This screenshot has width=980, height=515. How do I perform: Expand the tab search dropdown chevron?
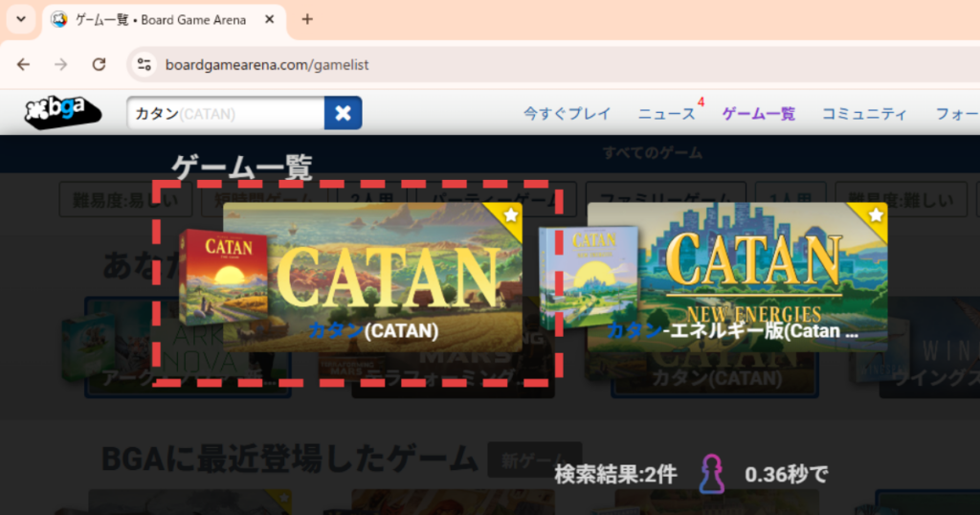pos(21,19)
